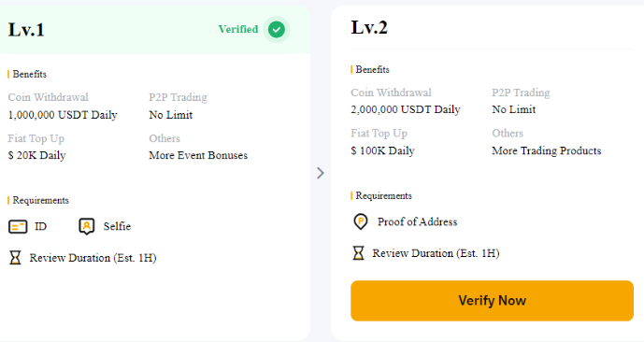Click More Event Bonuses text
The image size is (644, 342).
click(198, 156)
